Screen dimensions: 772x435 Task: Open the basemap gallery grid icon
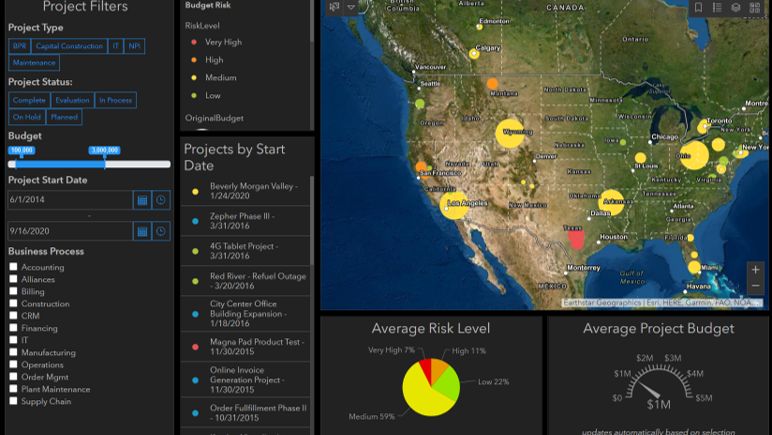[x=755, y=7]
